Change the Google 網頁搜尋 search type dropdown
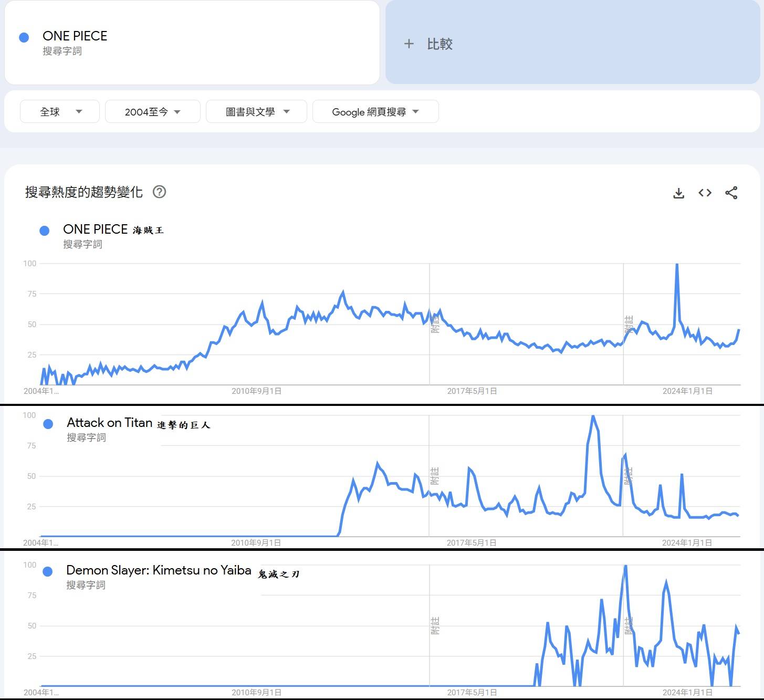764x700 pixels. (375, 111)
